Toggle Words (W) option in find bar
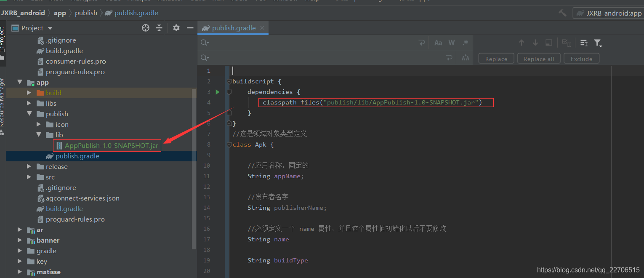This screenshot has width=644, height=278. pos(452,43)
